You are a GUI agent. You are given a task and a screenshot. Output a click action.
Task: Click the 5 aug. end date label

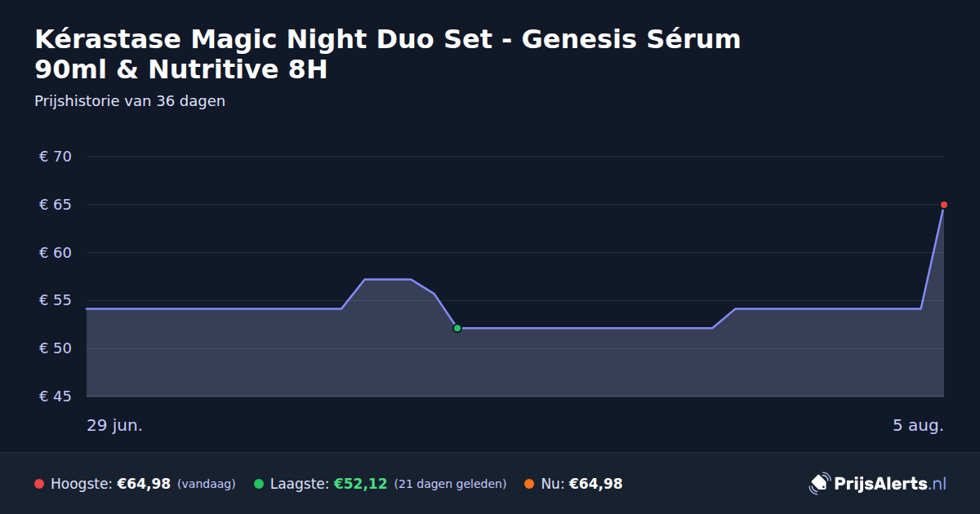(x=918, y=426)
